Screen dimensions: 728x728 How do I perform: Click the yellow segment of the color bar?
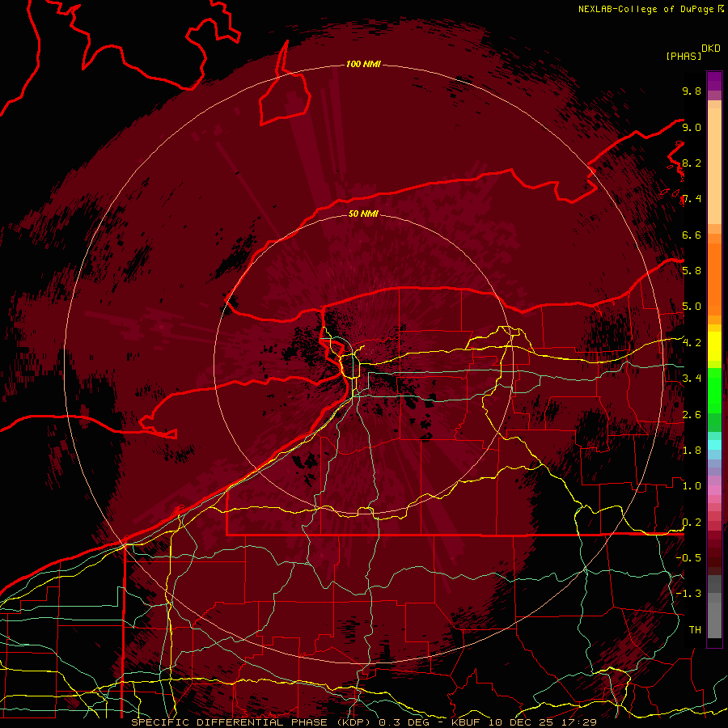coord(714,346)
